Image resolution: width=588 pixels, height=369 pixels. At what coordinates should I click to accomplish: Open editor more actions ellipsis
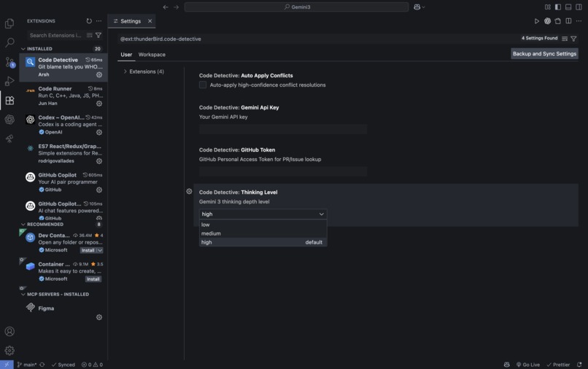[x=579, y=21]
